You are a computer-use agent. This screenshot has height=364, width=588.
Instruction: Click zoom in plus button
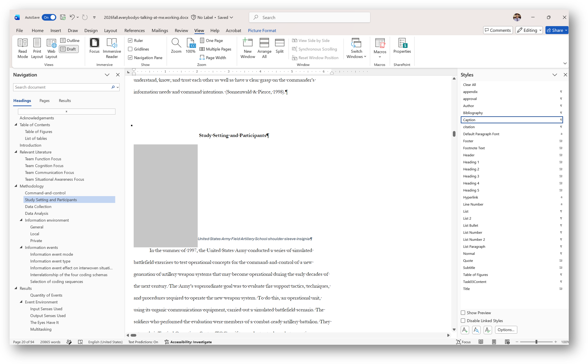pyautogui.click(x=556, y=342)
